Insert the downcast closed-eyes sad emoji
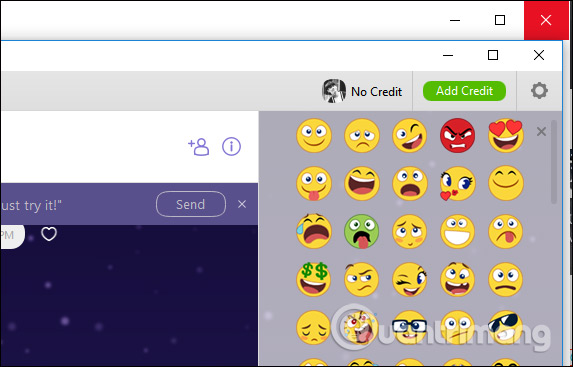 (314, 328)
